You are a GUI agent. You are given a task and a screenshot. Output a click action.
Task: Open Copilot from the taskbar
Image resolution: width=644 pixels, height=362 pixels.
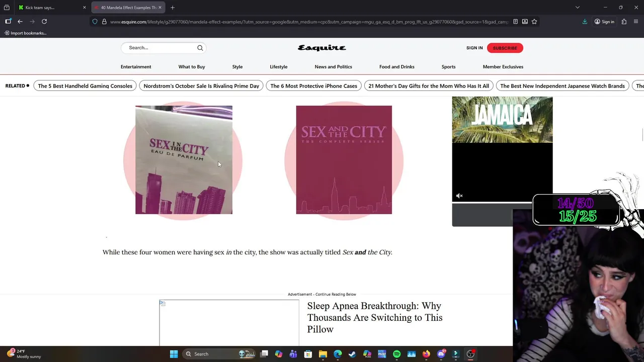tap(279, 354)
